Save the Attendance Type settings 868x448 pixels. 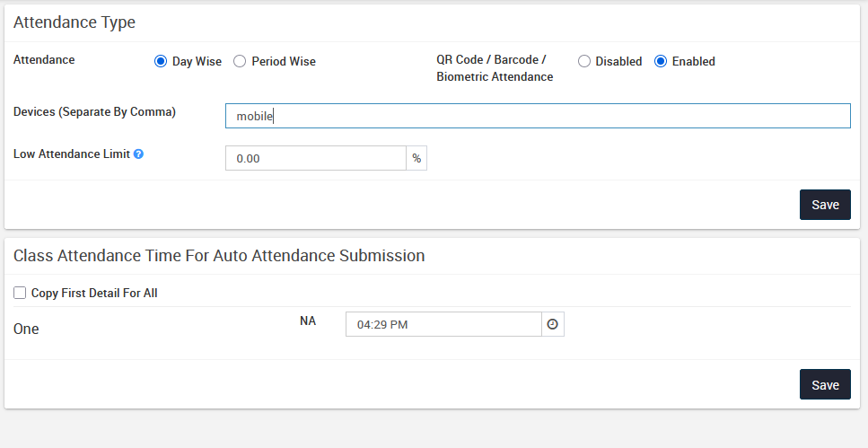pos(824,205)
